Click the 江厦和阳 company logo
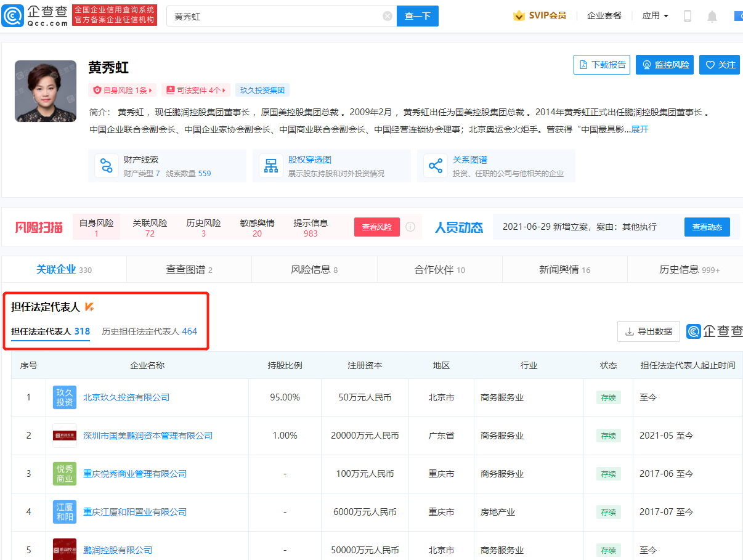 click(65, 512)
